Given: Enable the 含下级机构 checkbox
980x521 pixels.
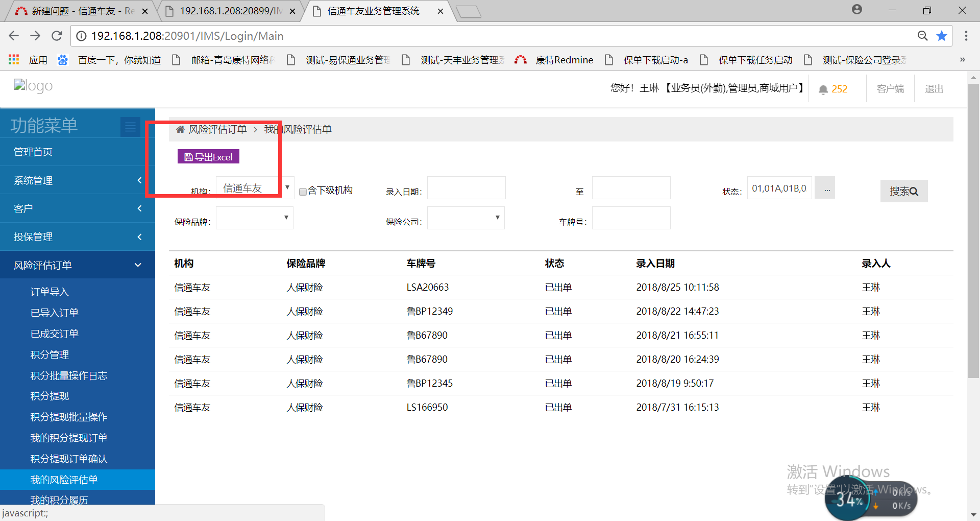Looking at the screenshot, I should click(x=303, y=192).
